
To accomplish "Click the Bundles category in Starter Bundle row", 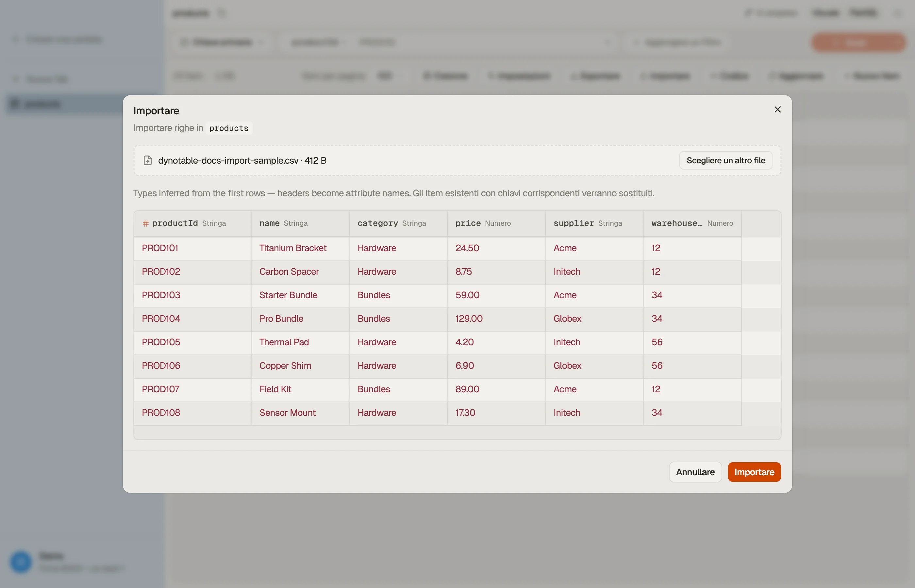I will 398,295.
